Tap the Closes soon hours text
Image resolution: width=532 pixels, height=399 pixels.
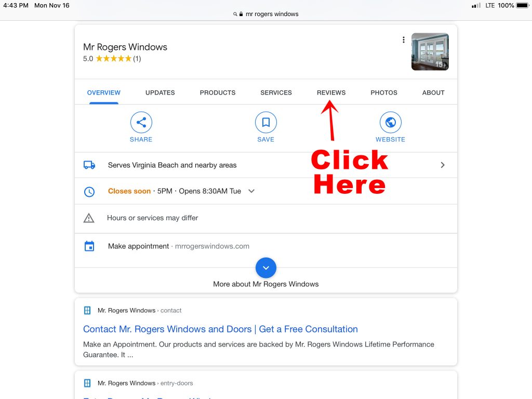point(129,191)
